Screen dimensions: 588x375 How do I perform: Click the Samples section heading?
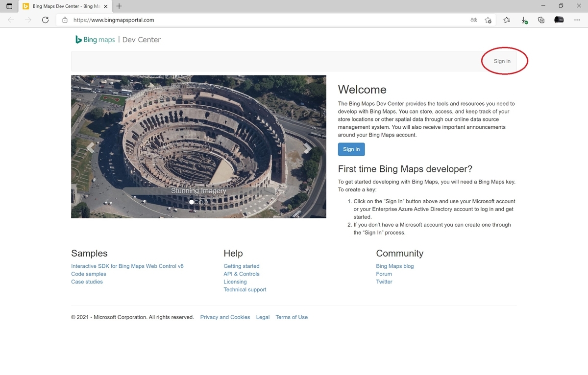pos(89,254)
